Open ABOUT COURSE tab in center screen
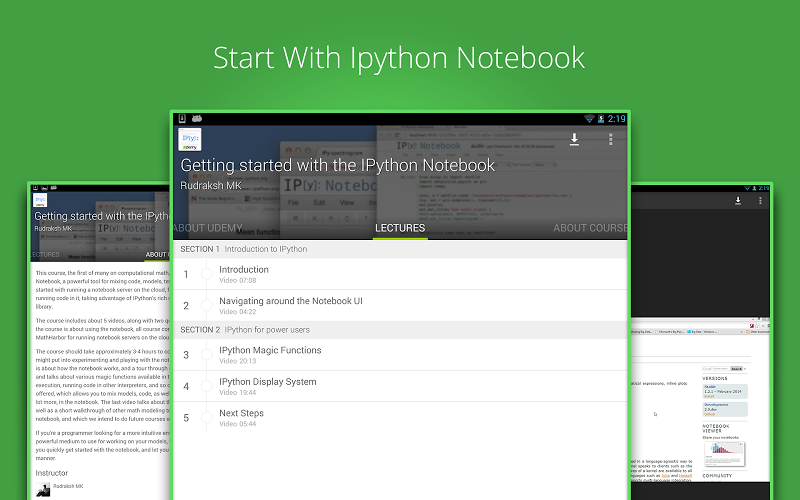This screenshot has height=500, width=800. click(590, 228)
